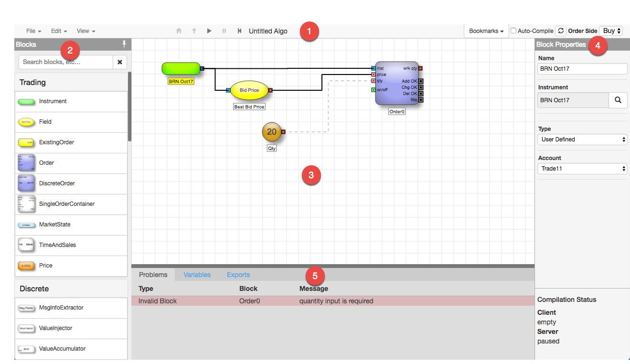Open the File menu
630x364 pixels.
33,31
